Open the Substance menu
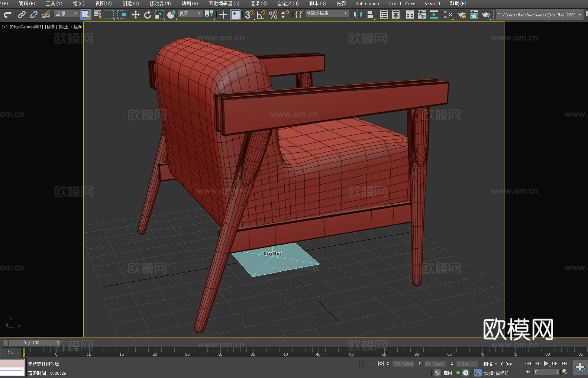Viewport: 588px width, 378px height. click(367, 3)
